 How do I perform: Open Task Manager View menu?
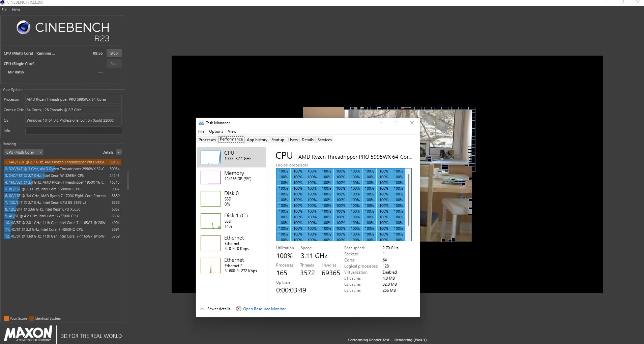pos(232,131)
